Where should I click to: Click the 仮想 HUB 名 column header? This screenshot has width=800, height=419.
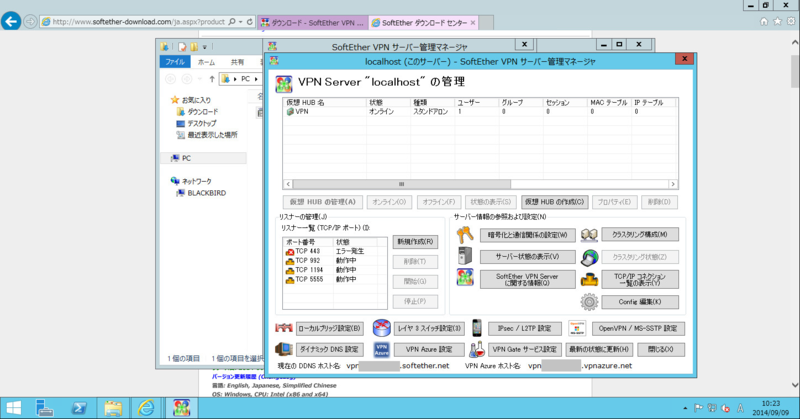(x=325, y=103)
